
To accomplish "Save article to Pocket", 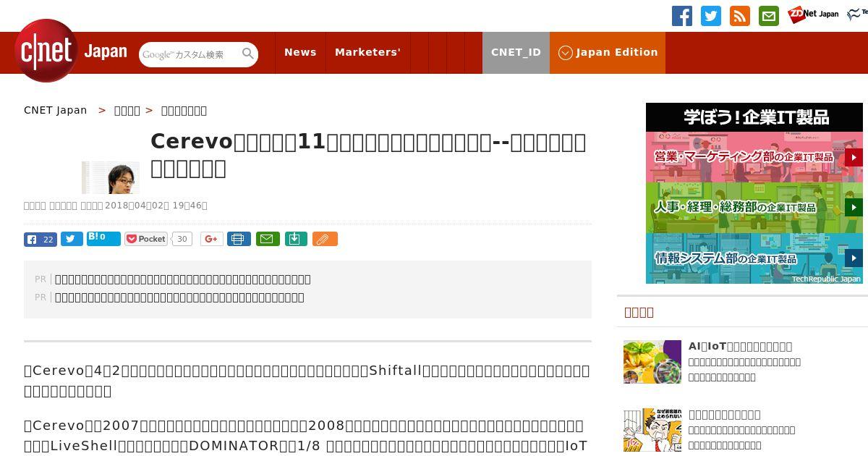I will tap(146, 239).
